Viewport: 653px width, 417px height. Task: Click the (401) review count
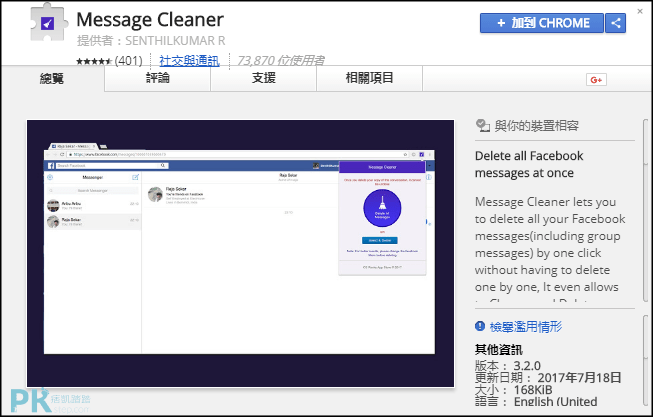[129, 61]
